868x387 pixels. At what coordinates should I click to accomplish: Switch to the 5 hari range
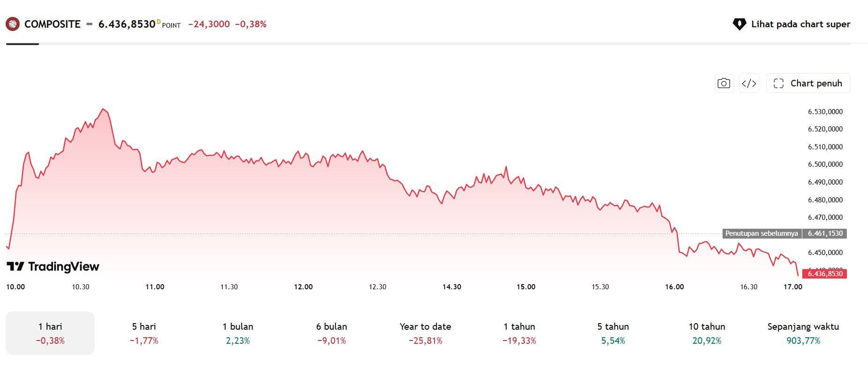(144, 333)
